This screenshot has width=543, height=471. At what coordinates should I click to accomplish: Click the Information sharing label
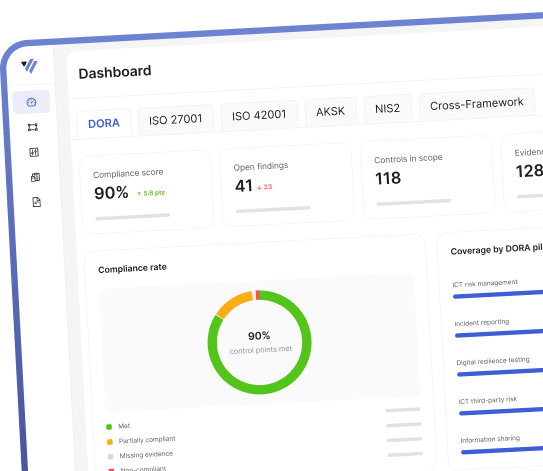490,439
